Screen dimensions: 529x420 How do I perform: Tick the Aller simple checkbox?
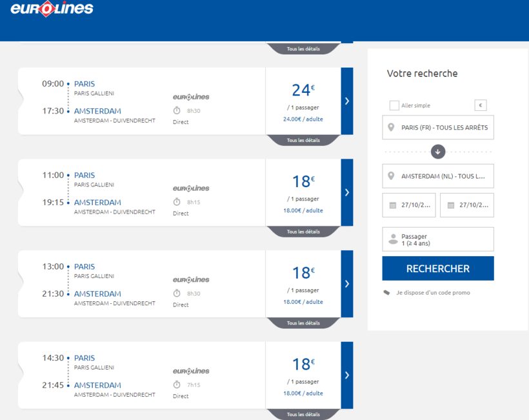(x=394, y=105)
